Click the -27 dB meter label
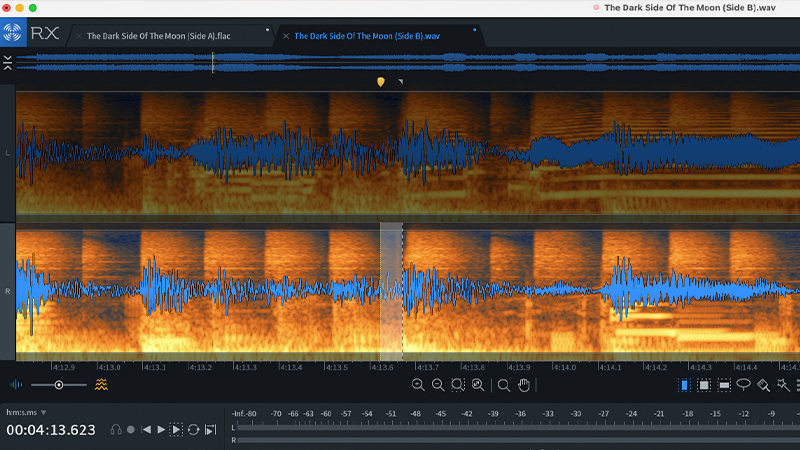Viewport: 800px width, 450px height. pyautogui.click(x=604, y=414)
